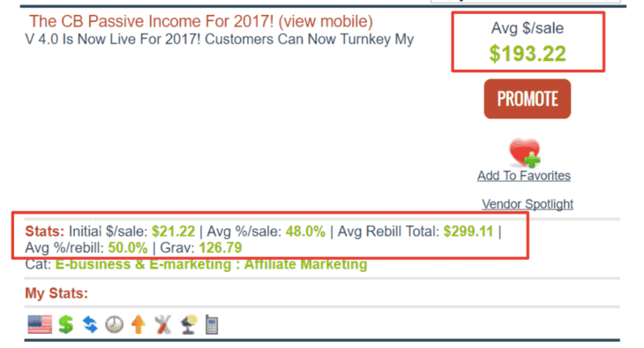Click the mobile phone icon

pyautogui.click(x=212, y=324)
